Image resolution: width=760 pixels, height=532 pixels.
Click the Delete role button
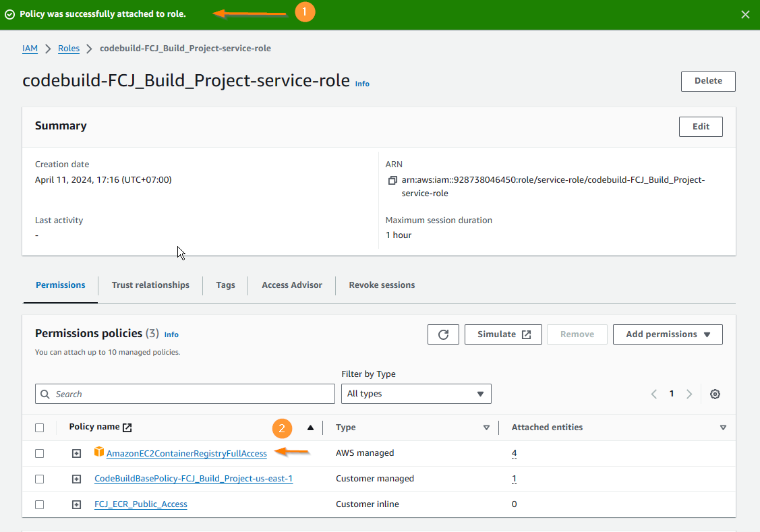708,82
